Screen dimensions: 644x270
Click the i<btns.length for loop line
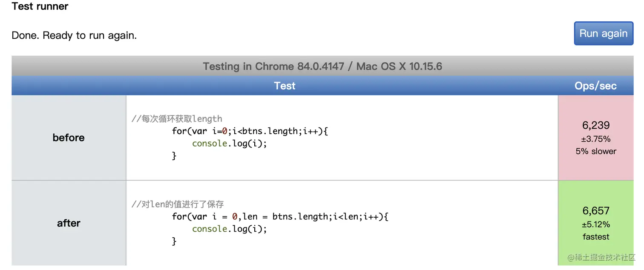coord(250,131)
